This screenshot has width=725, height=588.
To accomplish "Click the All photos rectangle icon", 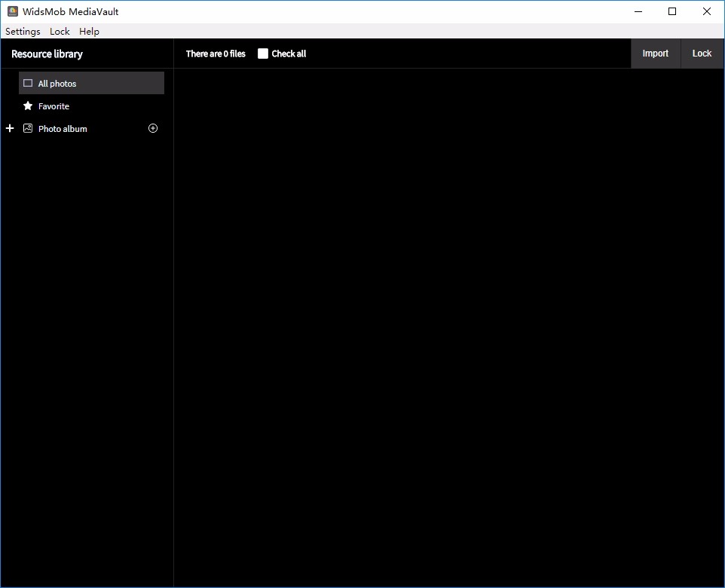I will point(28,83).
